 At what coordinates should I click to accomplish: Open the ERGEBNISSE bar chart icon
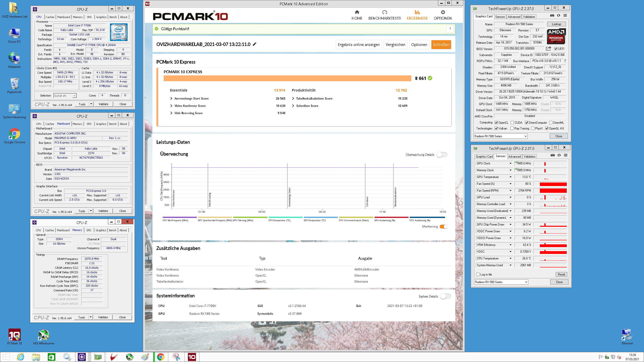[x=417, y=12]
